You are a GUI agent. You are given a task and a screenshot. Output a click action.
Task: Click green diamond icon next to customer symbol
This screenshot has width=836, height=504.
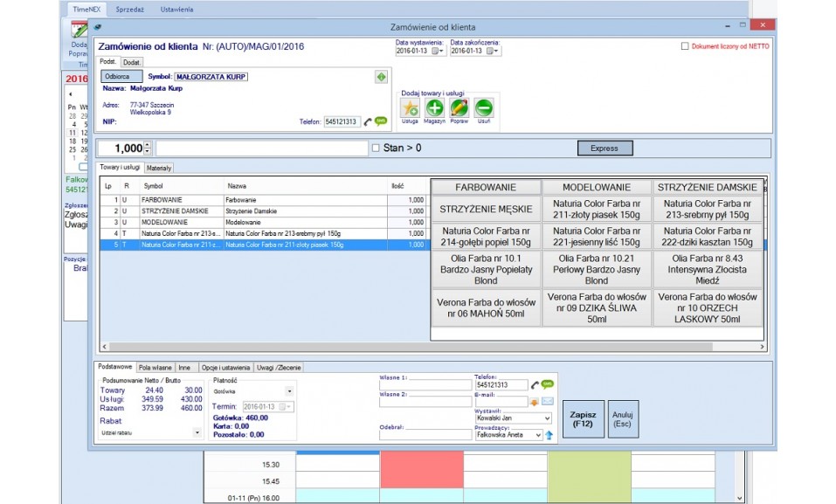380,77
